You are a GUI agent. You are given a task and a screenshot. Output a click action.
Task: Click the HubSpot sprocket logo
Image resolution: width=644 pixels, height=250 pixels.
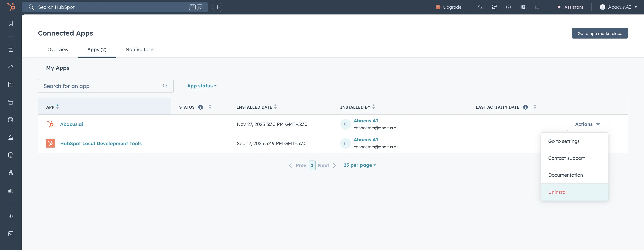[11, 7]
